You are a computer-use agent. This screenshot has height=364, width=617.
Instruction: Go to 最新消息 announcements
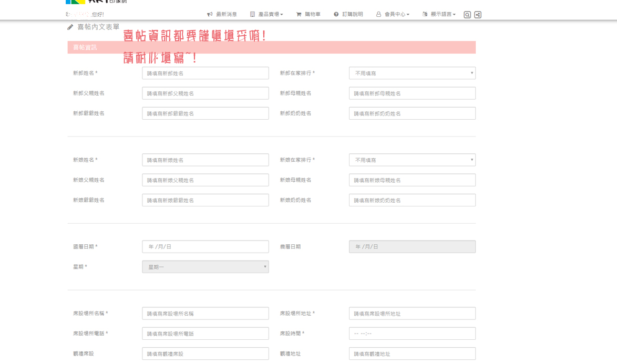(x=222, y=14)
